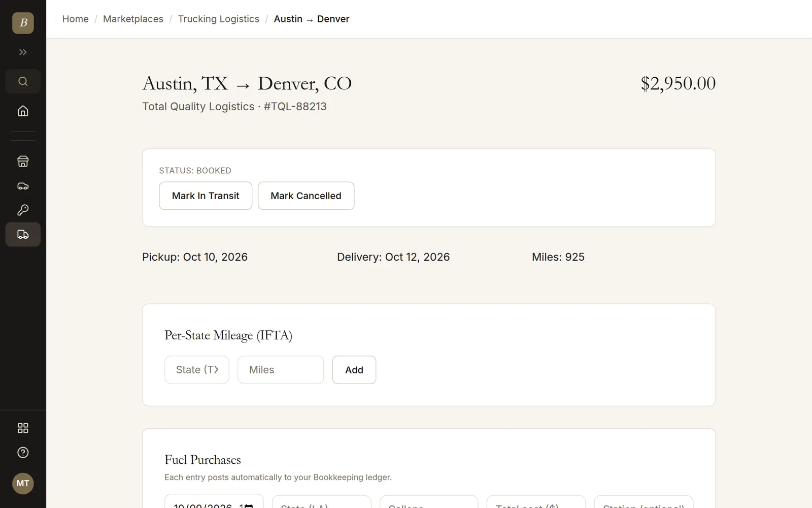Open the help question mark icon
812x508 pixels.
(23, 453)
